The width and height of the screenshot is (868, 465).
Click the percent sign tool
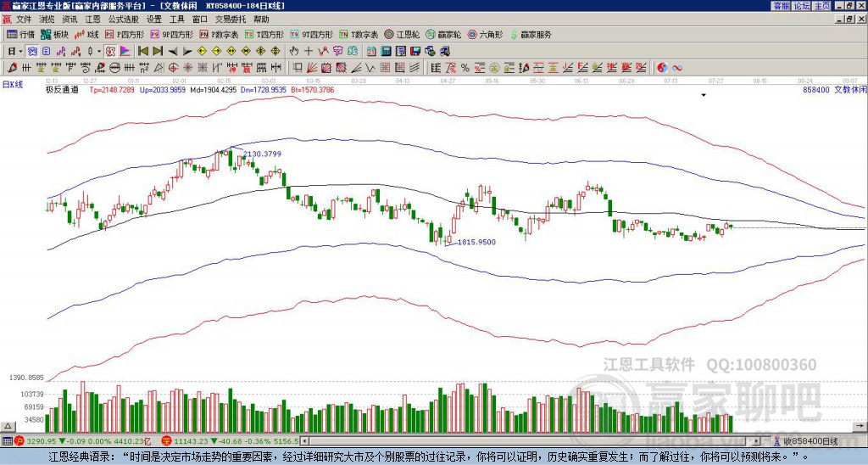tap(465, 68)
